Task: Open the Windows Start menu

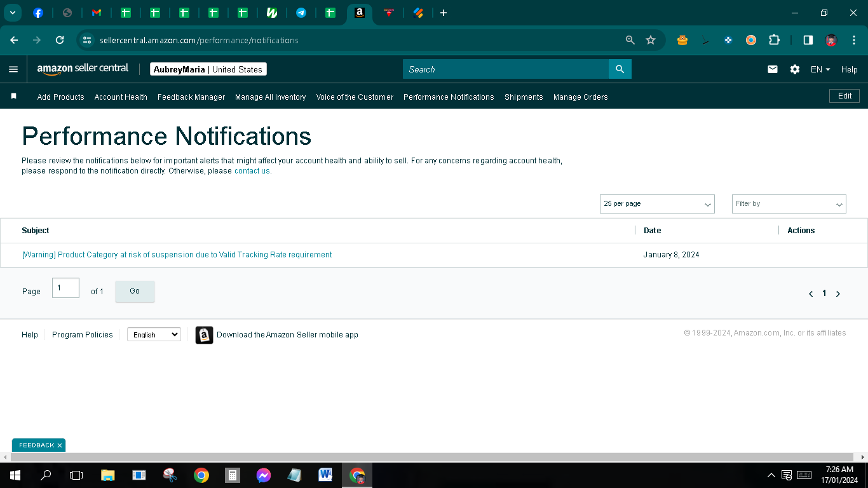Action: coord(15,475)
